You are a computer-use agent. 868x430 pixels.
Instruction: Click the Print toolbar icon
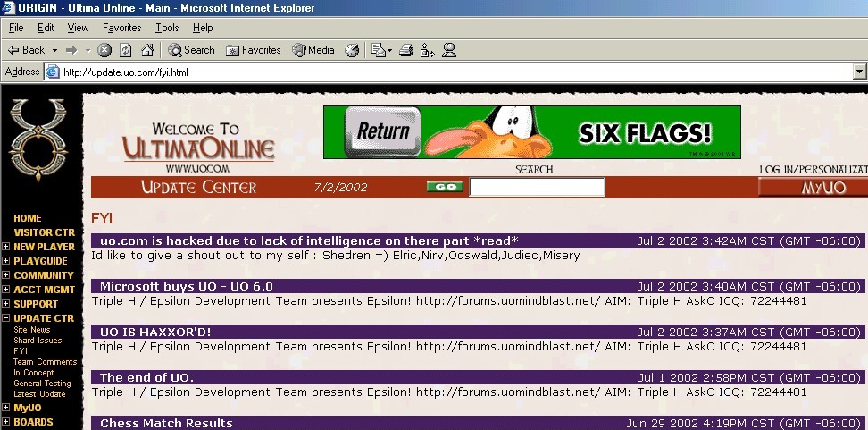(405, 50)
